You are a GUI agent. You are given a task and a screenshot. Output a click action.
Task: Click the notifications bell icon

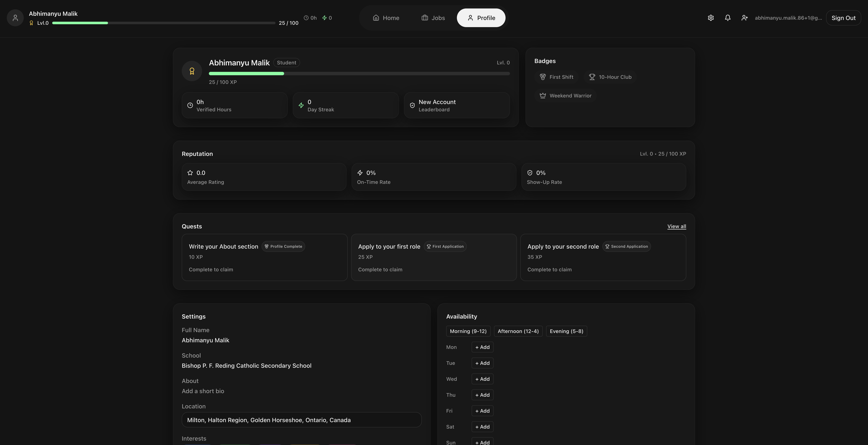click(x=727, y=18)
